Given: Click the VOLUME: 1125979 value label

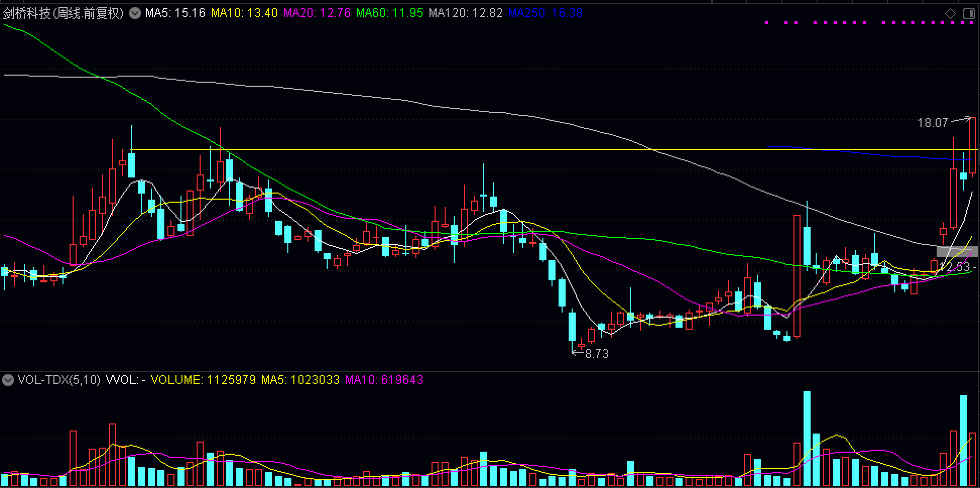Looking at the screenshot, I should (203, 380).
